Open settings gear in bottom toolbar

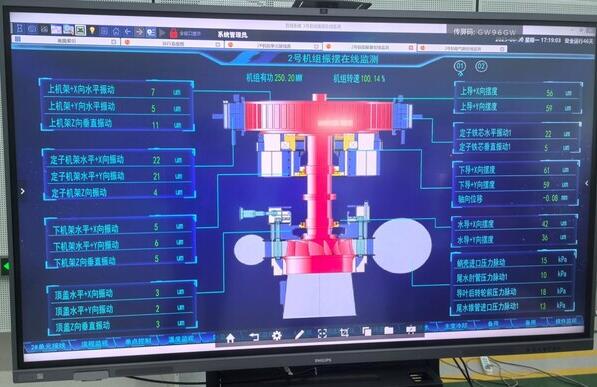(277, 335)
